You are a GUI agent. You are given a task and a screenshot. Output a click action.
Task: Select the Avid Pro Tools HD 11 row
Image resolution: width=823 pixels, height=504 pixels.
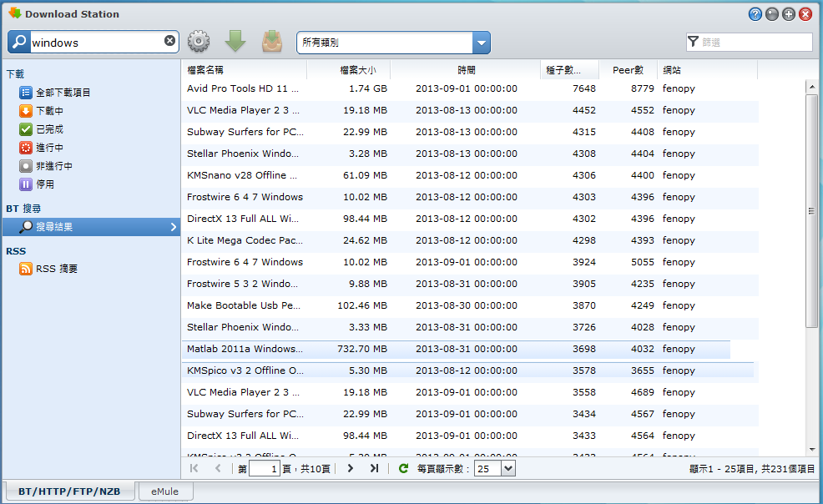(470, 88)
